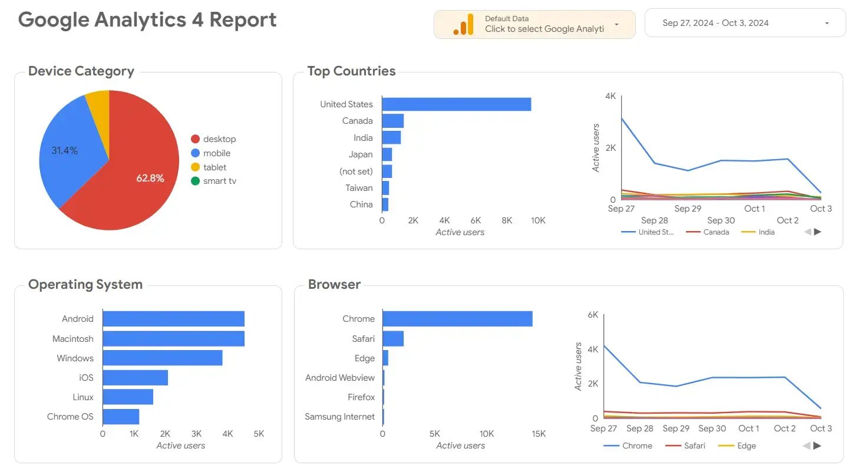868x465 pixels.
Task: Click Safari legend entry in browser line chart
Action: [x=687, y=446]
